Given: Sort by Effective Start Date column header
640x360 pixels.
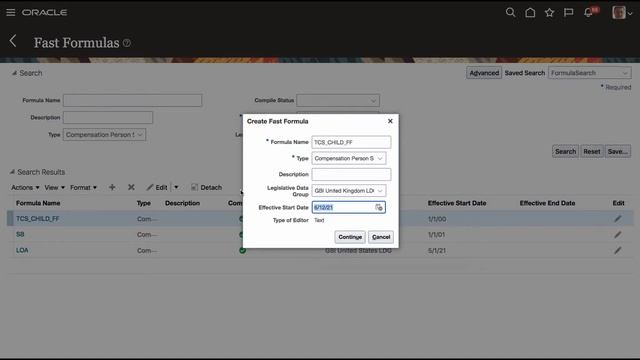Looking at the screenshot, I should pyautogui.click(x=457, y=203).
